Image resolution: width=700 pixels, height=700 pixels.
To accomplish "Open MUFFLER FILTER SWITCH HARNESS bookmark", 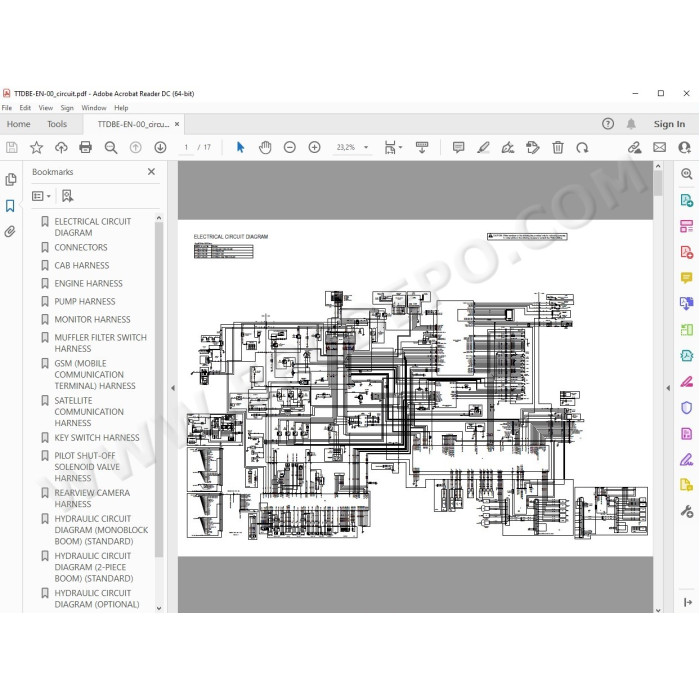I will tap(100, 343).
